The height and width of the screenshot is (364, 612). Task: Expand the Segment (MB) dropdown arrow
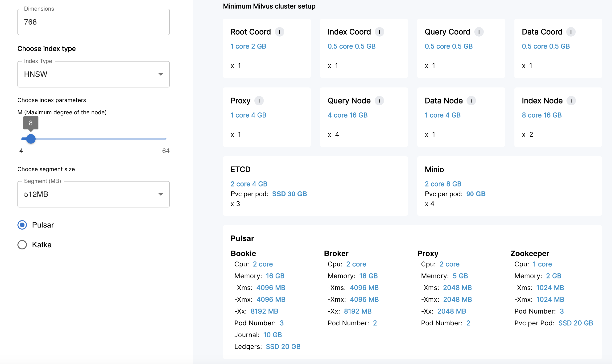pyautogui.click(x=161, y=194)
